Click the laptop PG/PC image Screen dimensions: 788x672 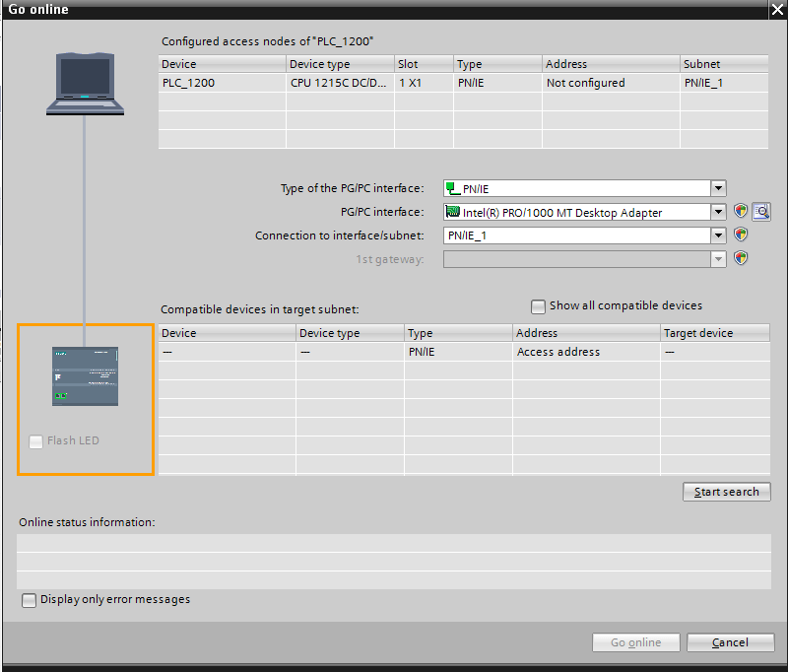[x=85, y=84]
